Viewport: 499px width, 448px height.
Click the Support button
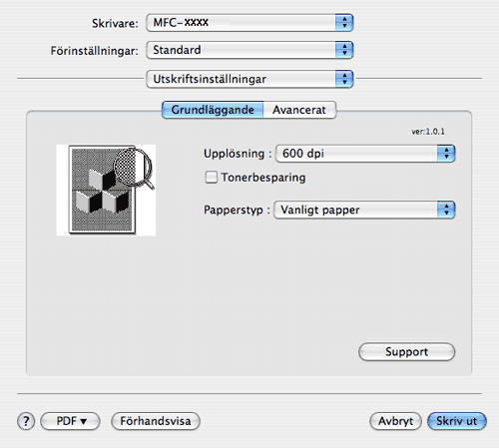coord(406,352)
